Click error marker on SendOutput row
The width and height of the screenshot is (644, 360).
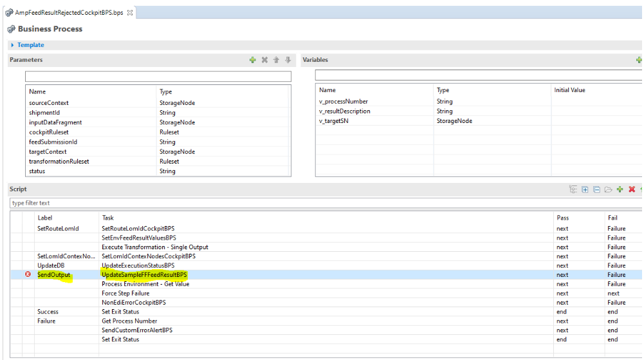[x=28, y=274]
